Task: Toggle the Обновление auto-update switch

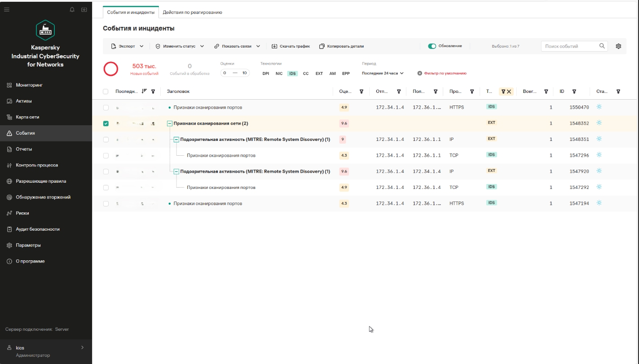Action: [x=432, y=46]
